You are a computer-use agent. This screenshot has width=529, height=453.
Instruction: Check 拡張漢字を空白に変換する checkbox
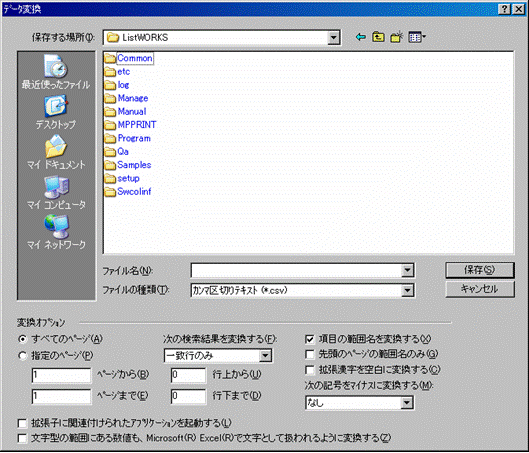309,370
